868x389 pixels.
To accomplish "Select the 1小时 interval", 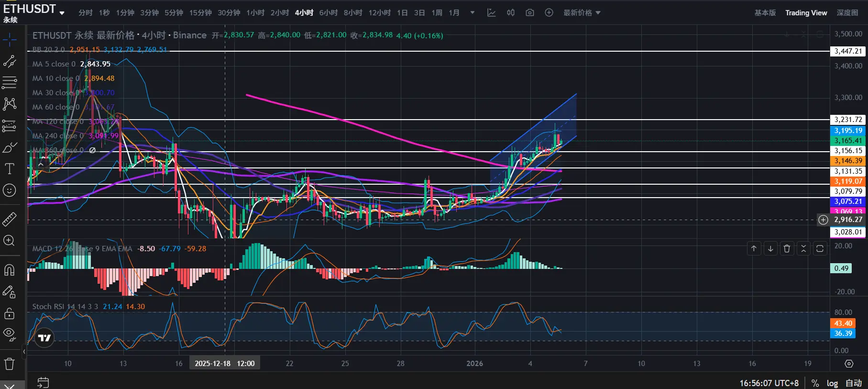I will (x=255, y=13).
